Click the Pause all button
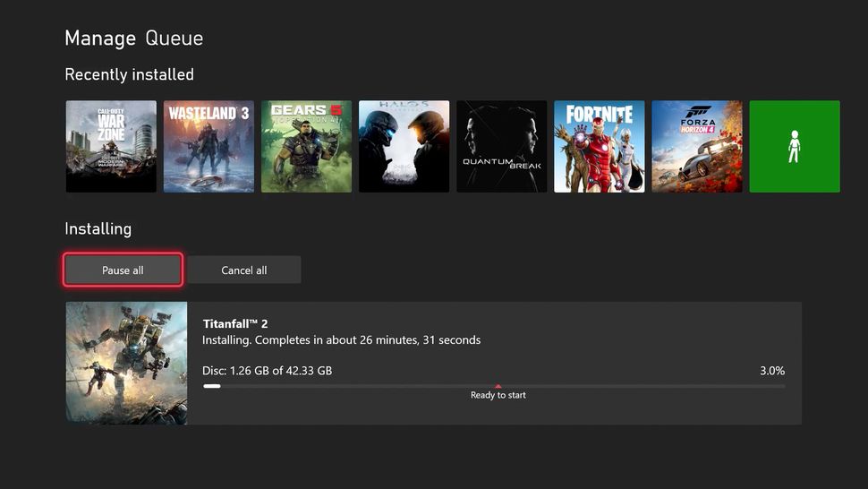 [x=123, y=270]
